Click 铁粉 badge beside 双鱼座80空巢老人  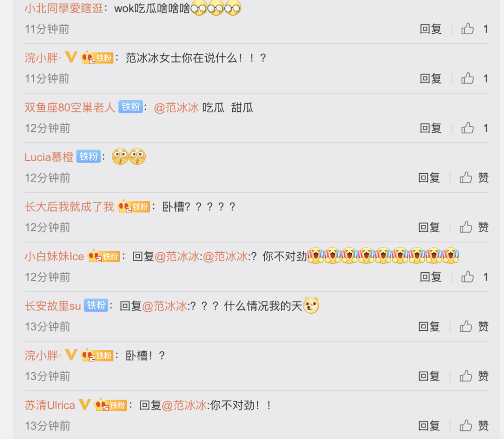tap(131, 107)
